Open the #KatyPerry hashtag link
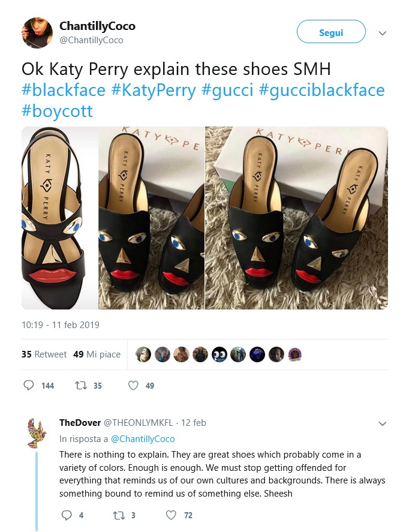 pos(154,90)
